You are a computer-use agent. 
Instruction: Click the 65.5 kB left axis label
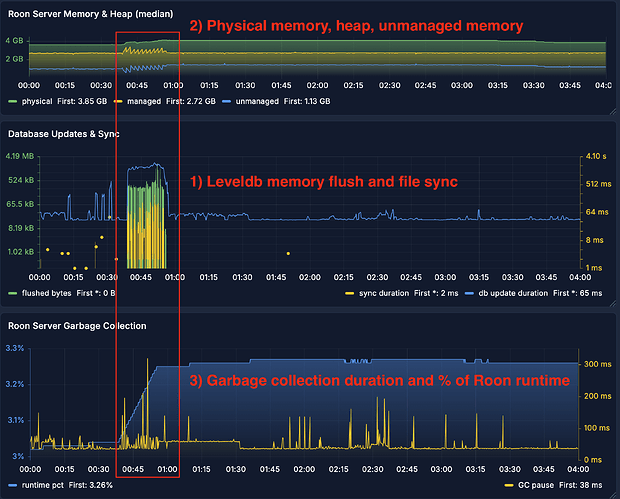pos(20,204)
